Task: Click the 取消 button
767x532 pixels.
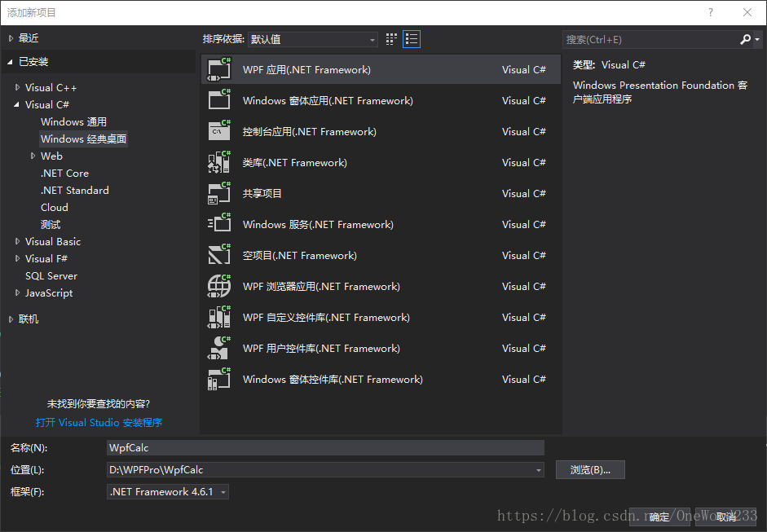Action: (726, 517)
